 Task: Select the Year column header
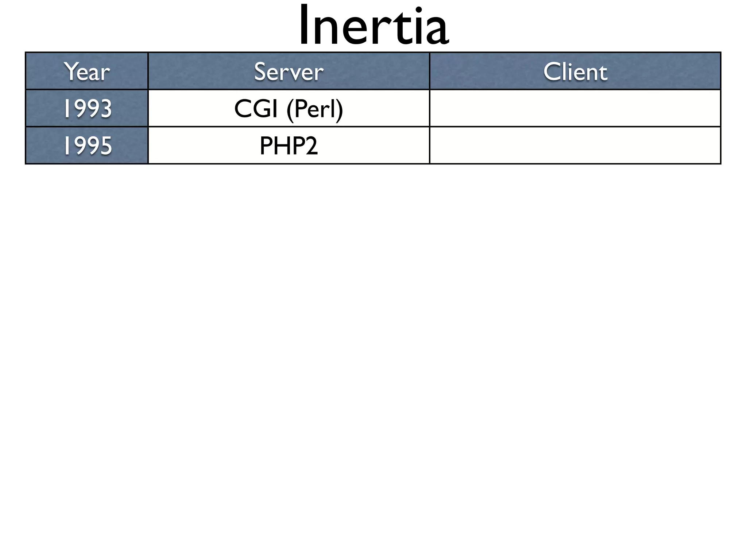coord(87,71)
